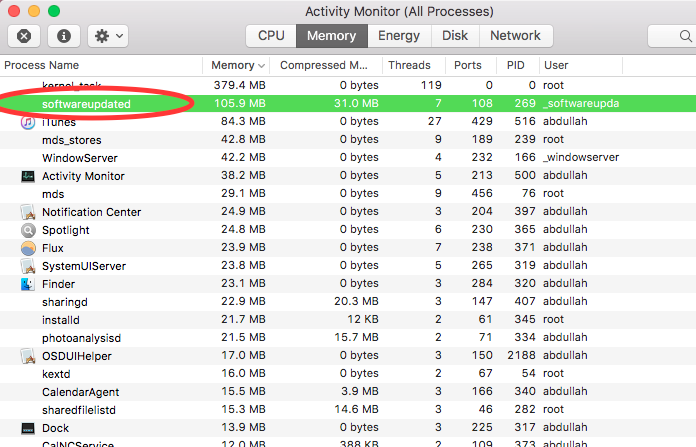This screenshot has height=447, width=696.
Task: Click the 456 ports value of mds
Action: (x=482, y=194)
